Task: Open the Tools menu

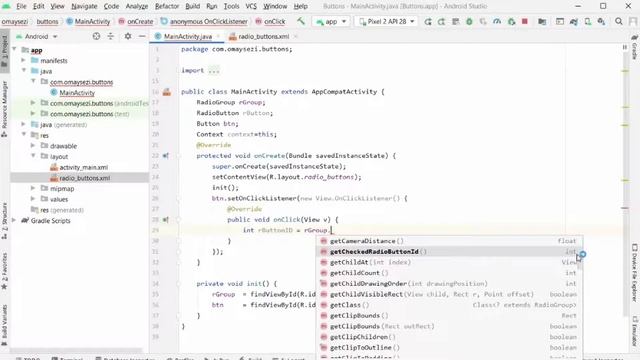Action: [231, 6]
